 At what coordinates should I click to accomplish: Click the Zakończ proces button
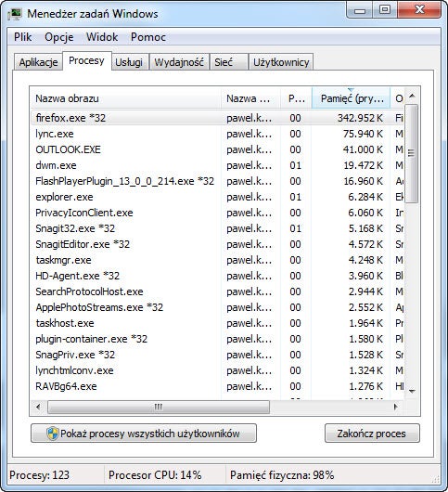point(372,434)
